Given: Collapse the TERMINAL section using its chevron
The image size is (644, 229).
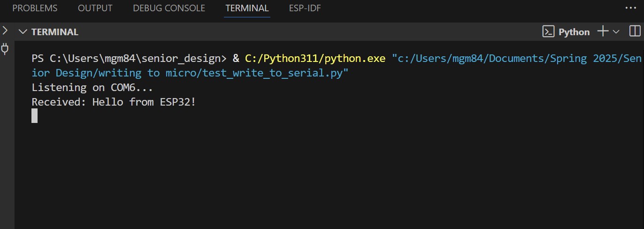Looking at the screenshot, I should point(23,32).
